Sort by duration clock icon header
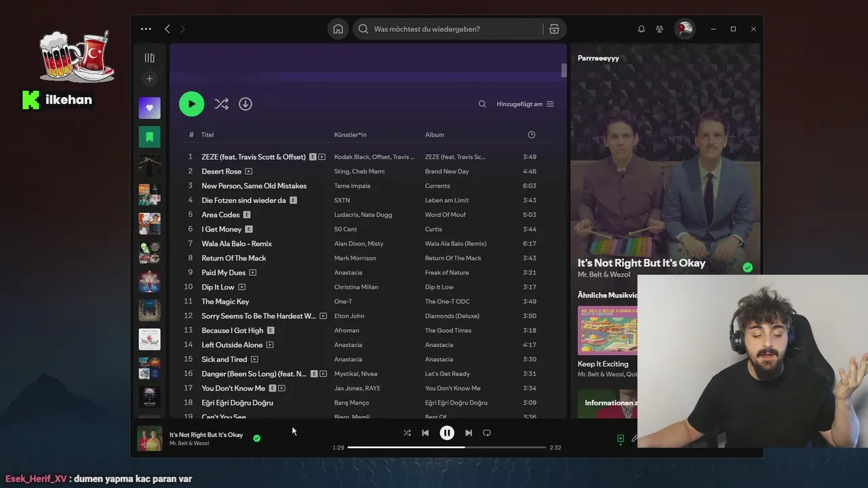Viewport: 868px width, 488px height. [x=532, y=135]
